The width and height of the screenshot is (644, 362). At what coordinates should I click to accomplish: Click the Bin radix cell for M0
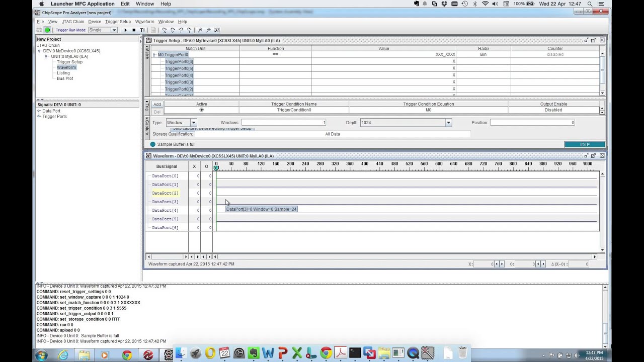tap(483, 54)
